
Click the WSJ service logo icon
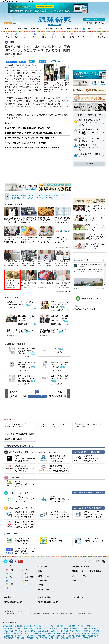9,458
